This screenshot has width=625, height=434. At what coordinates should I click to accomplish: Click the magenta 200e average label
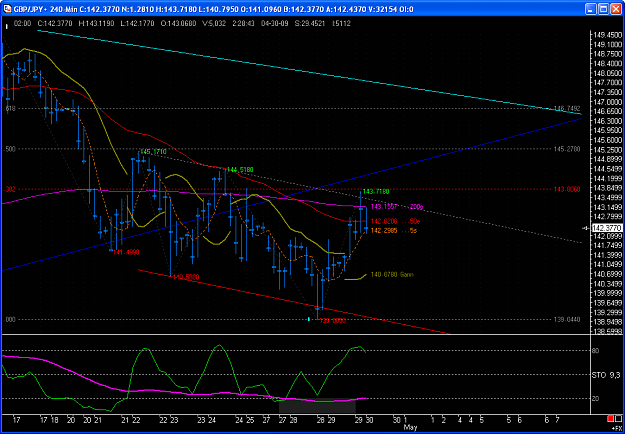(396, 206)
